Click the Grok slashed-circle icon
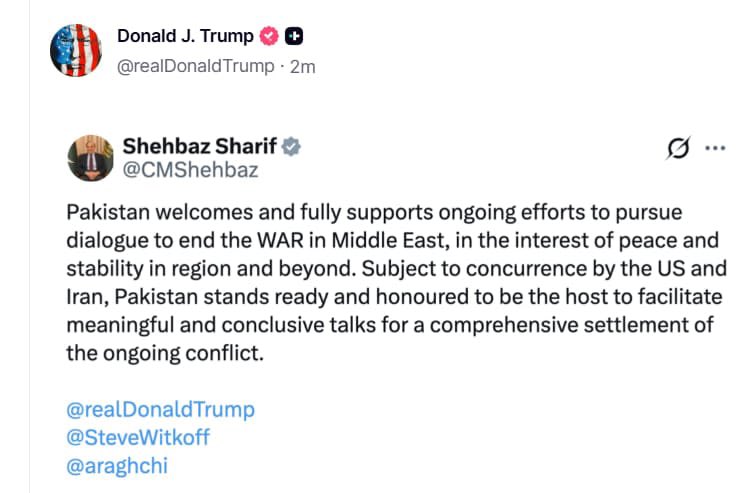756x493 pixels. 677,149
